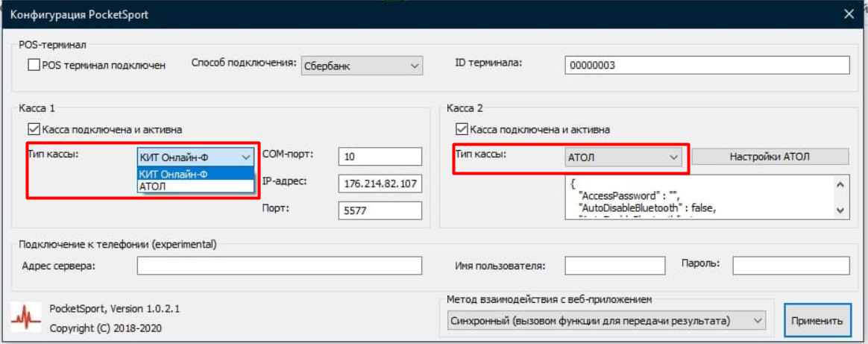Image resolution: width=868 pixels, height=344 pixels.
Task: Choose АТОЛ option in the dropdown list
Action: pyautogui.click(x=195, y=187)
